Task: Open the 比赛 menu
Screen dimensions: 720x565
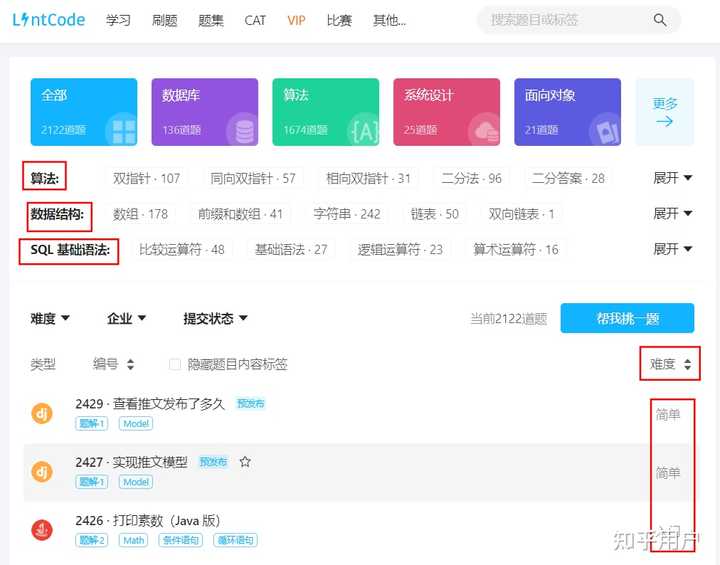Action: (x=339, y=20)
